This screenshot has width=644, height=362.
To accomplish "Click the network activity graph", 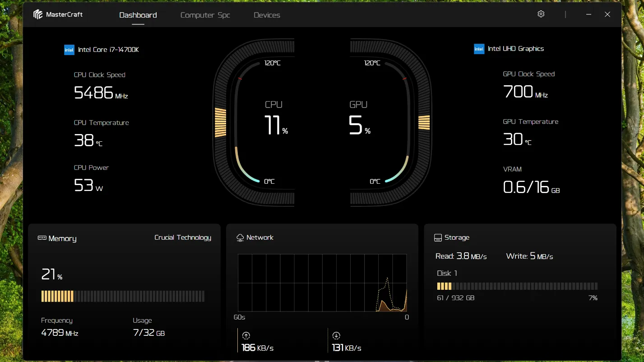I will point(322,283).
